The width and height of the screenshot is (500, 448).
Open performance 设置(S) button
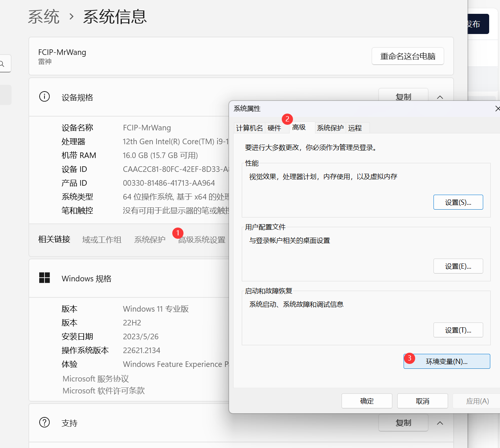pos(458,203)
